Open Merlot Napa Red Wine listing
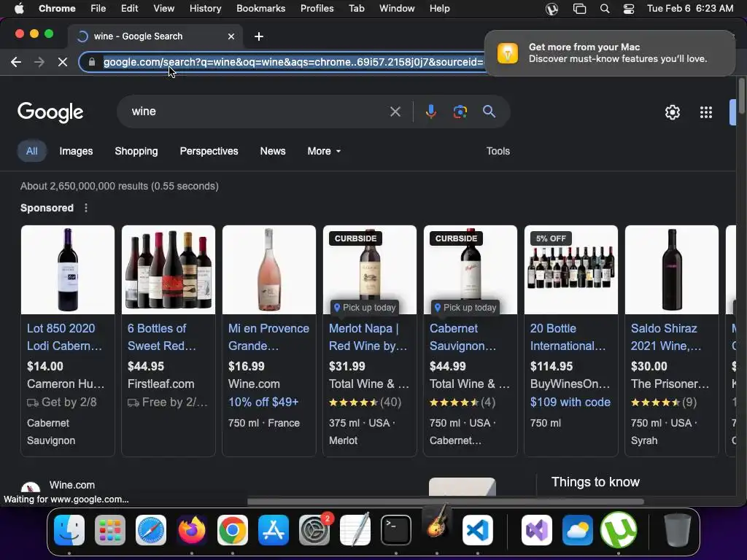Viewport: 747px width, 560px height. click(x=368, y=337)
